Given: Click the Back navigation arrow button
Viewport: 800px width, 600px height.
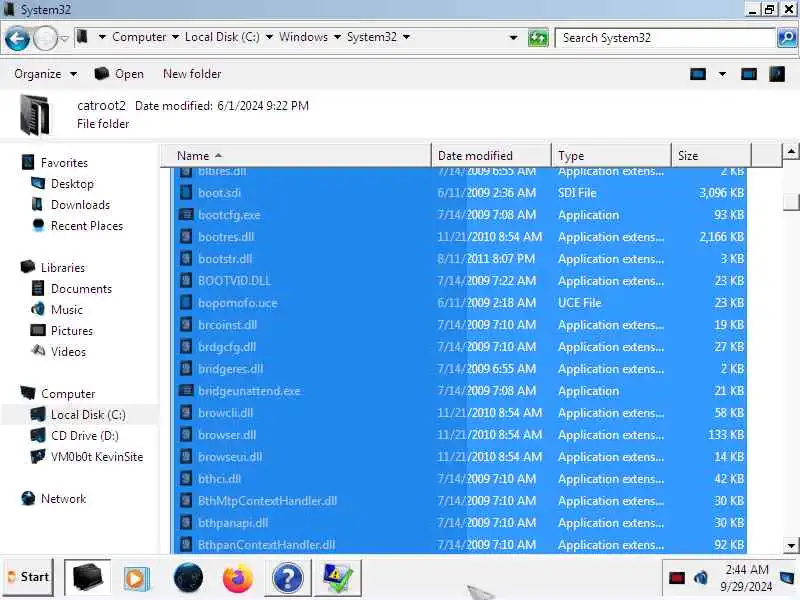Looking at the screenshot, I should (x=17, y=38).
